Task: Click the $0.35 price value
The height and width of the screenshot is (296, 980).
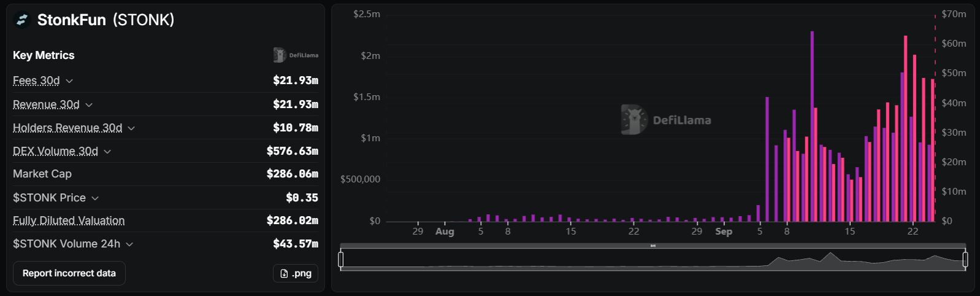Action: tap(302, 198)
